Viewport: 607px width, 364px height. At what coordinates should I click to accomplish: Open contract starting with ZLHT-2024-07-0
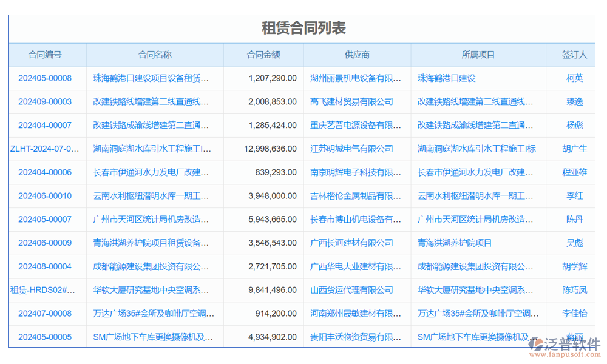click(44, 149)
